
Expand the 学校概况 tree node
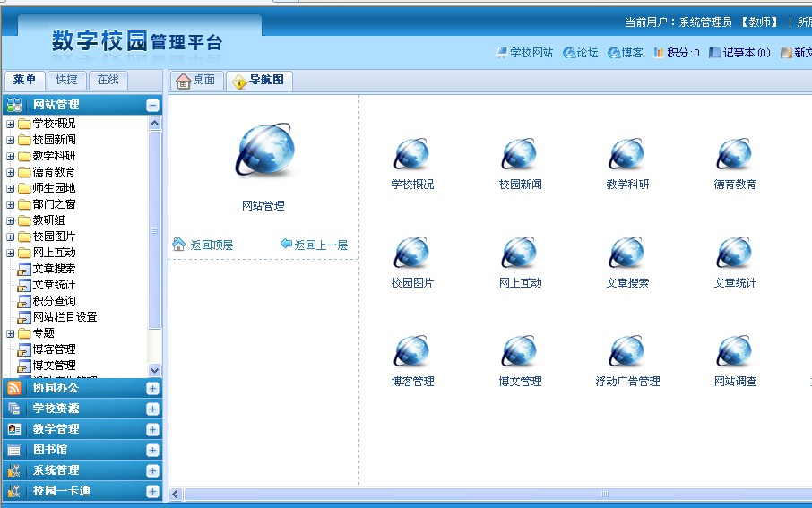pyautogui.click(x=11, y=125)
